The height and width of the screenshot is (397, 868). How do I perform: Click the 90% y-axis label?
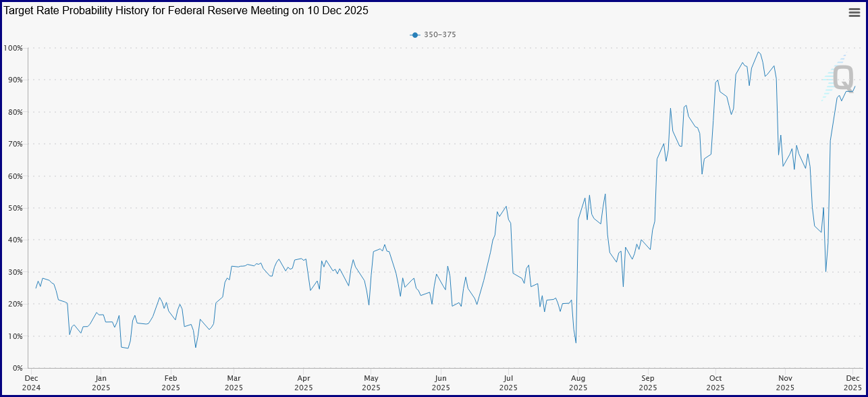click(x=15, y=80)
